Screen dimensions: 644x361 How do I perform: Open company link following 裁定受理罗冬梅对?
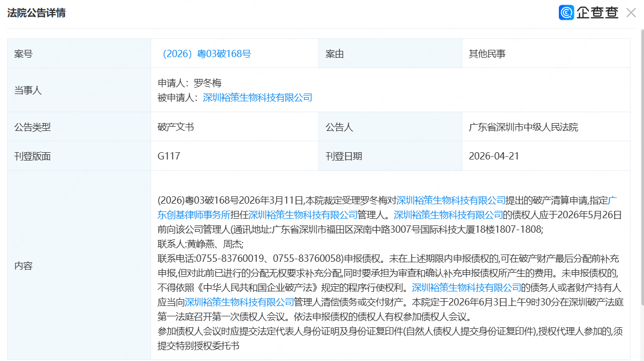coord(451,200)
